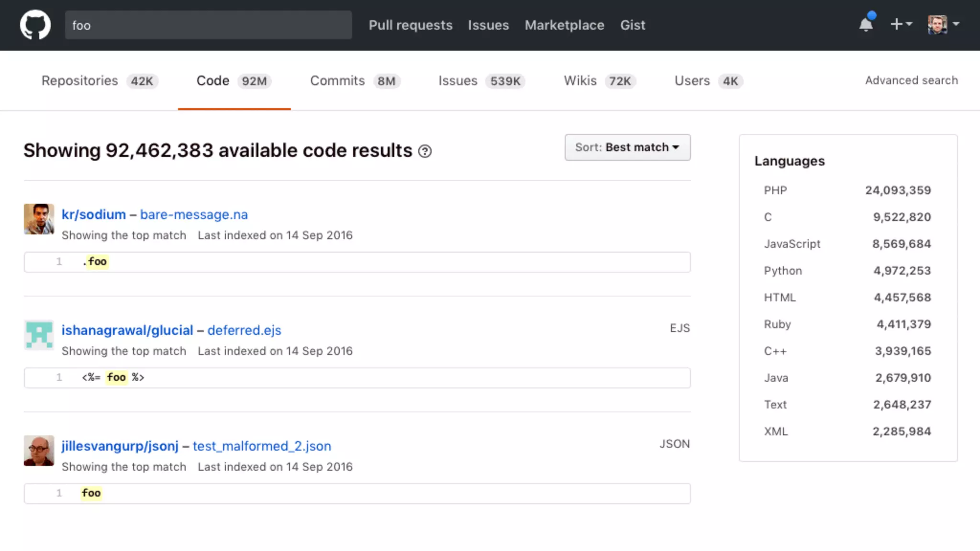Click the search field containing foo
The image size is (980, 551).
(x=208, y=25)
